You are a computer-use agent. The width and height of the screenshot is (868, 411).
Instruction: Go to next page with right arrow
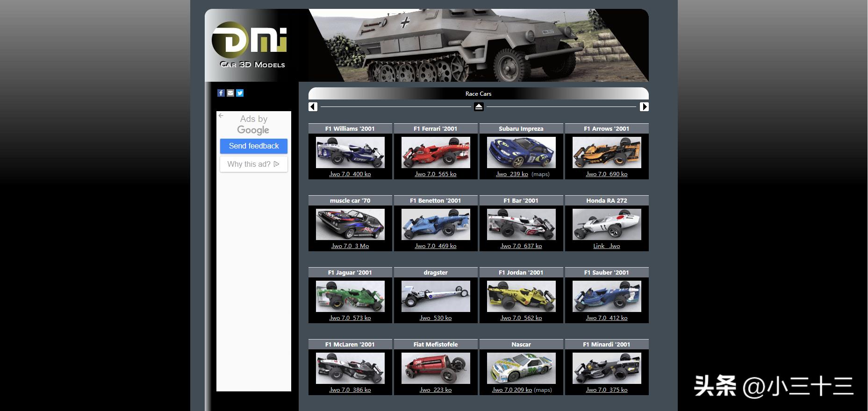pos(644,107)
